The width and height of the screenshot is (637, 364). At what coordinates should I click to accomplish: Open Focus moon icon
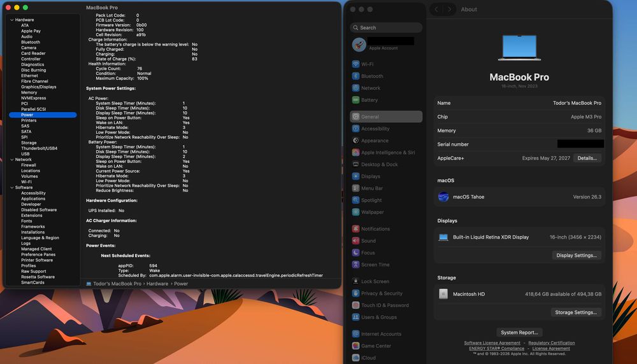(355, 253)
